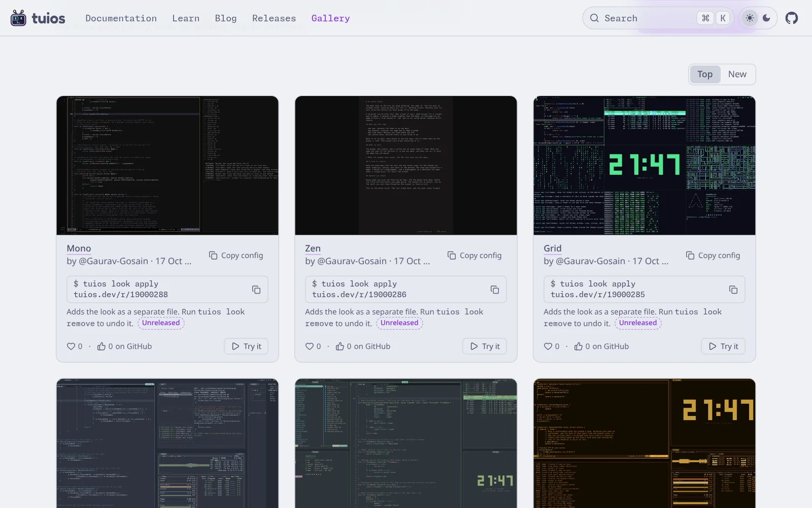Click the Unreleased badge on Mono card
The image size is (812, 508).
pos(161,323)
